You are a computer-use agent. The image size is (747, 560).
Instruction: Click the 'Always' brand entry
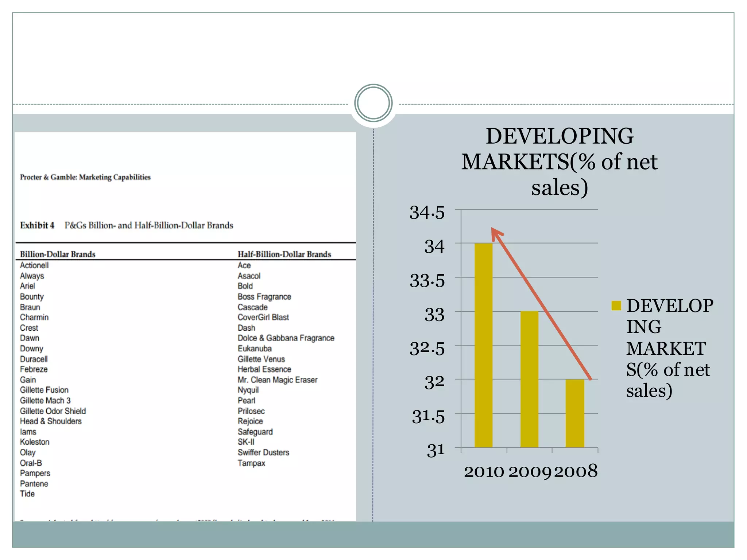(32, 276)
